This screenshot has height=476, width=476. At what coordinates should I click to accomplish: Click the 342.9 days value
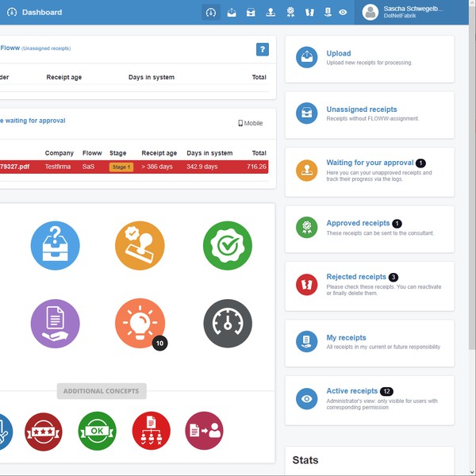202,167
